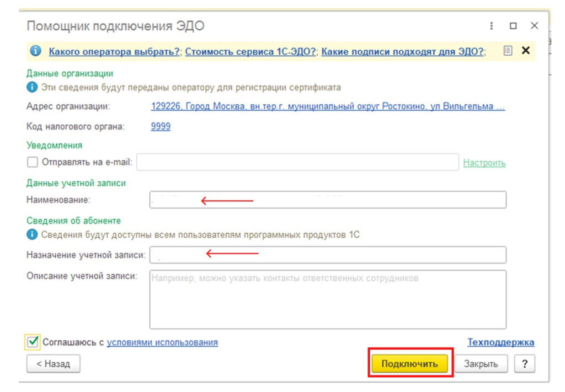Screen dimensions: 565x392
Task: Click the info icon in the yellow banner
Action: (35, 51)
